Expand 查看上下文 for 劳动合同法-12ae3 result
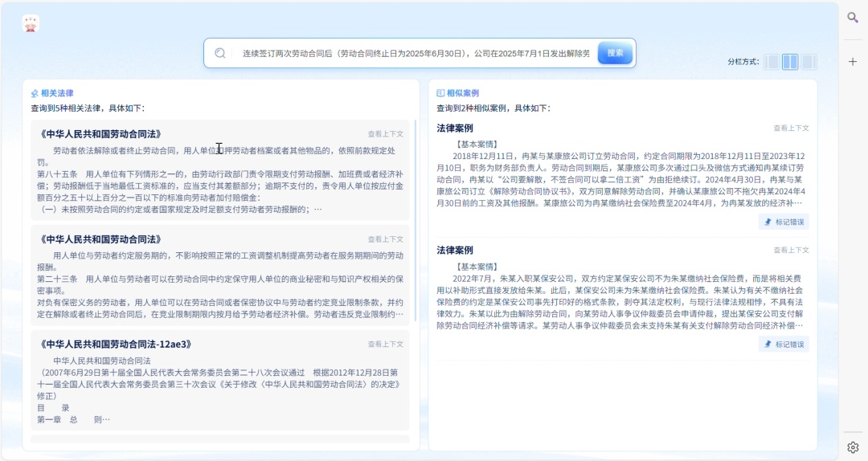The image size is (868, 461). (386, 345)
